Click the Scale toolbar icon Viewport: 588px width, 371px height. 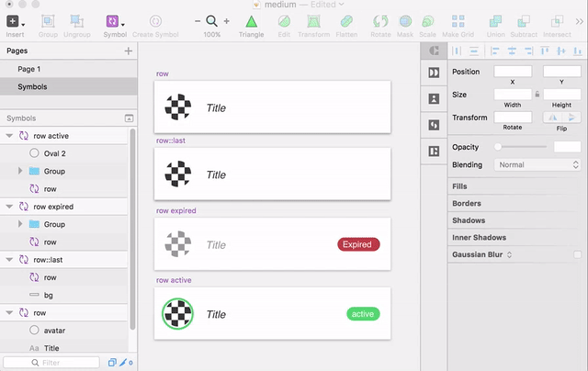tap(427, 21)
